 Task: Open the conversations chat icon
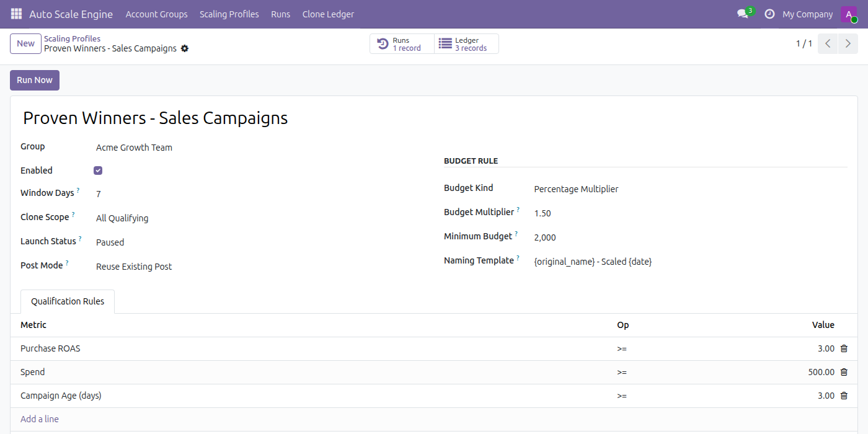742,14
